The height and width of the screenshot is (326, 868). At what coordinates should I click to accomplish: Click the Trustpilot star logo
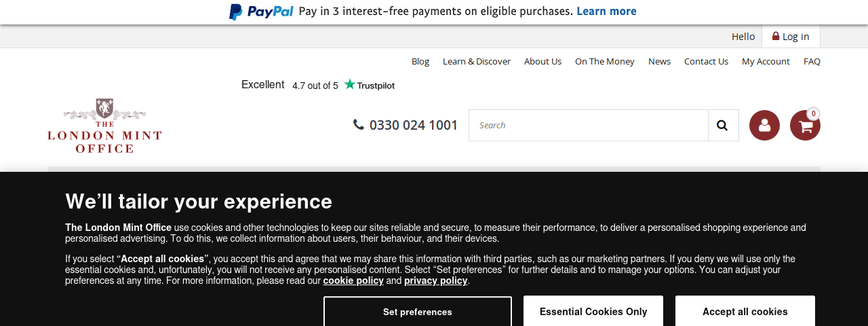(x=369, y=85)
